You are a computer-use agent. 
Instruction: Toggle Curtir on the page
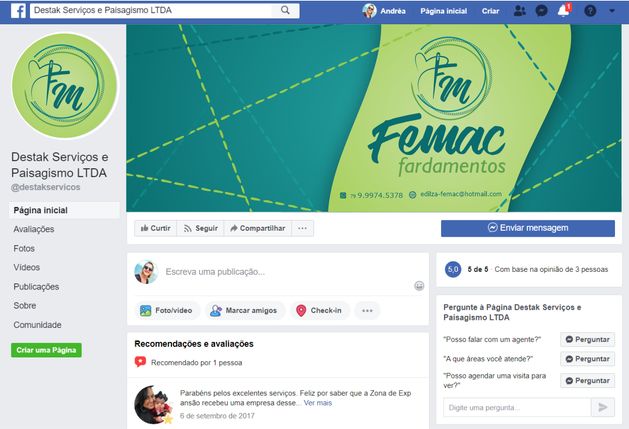coord(156,228)
